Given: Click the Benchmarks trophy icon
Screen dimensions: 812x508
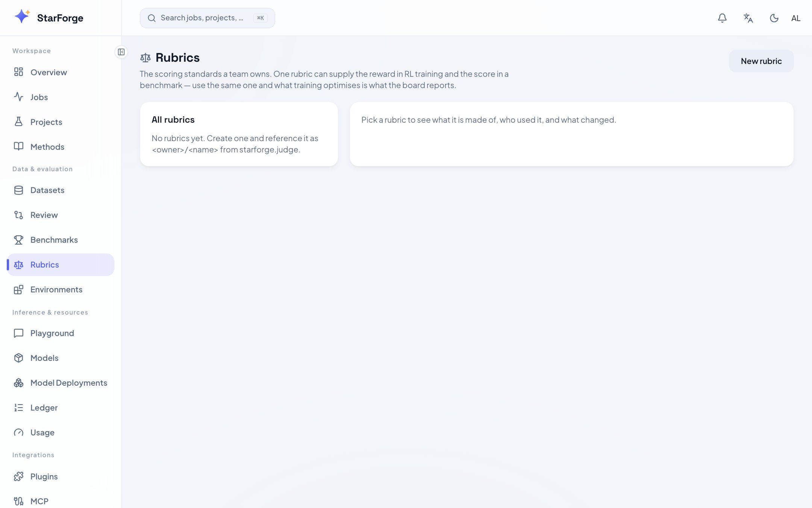Looking at the screenshot, I should click(18, 240).
